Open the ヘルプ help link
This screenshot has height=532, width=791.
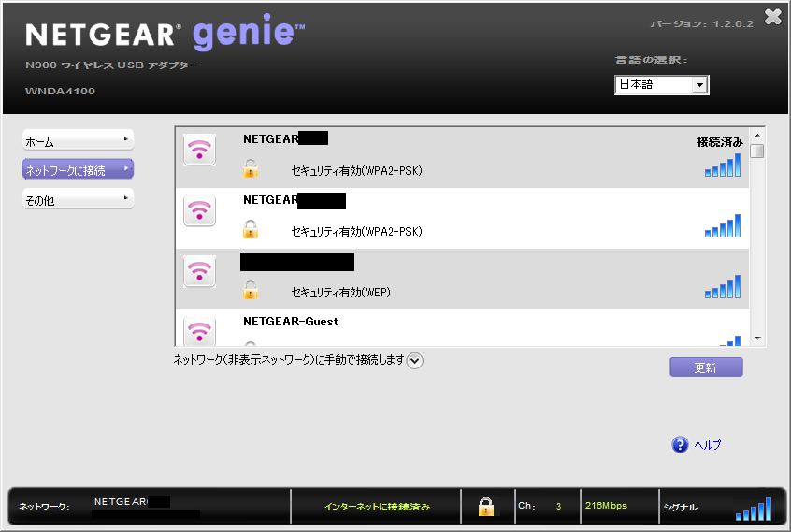(707, 445)
